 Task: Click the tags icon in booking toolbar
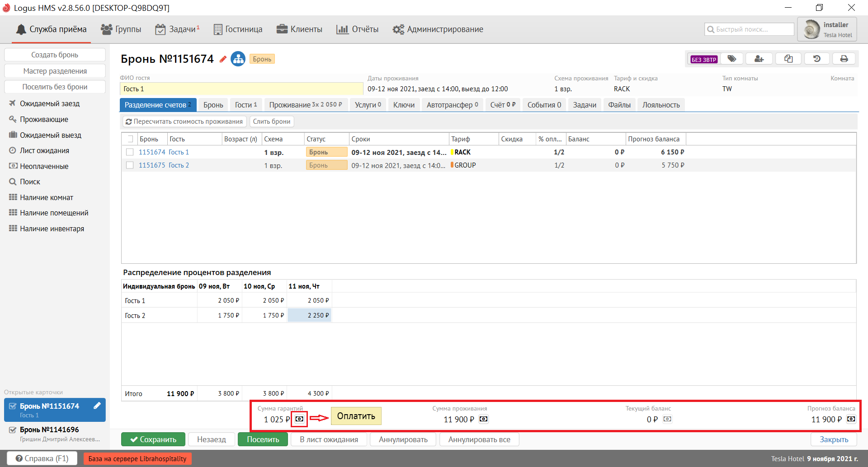[732, 59]
